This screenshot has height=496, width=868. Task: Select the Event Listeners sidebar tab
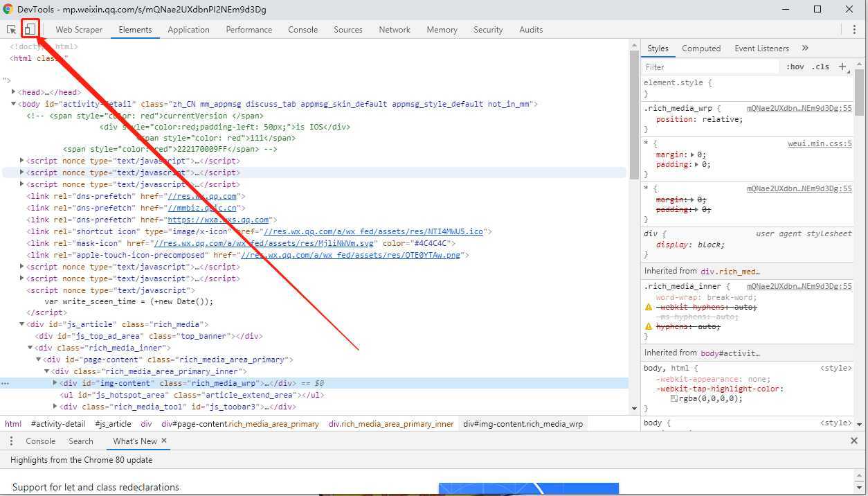[x=761, y=48]
